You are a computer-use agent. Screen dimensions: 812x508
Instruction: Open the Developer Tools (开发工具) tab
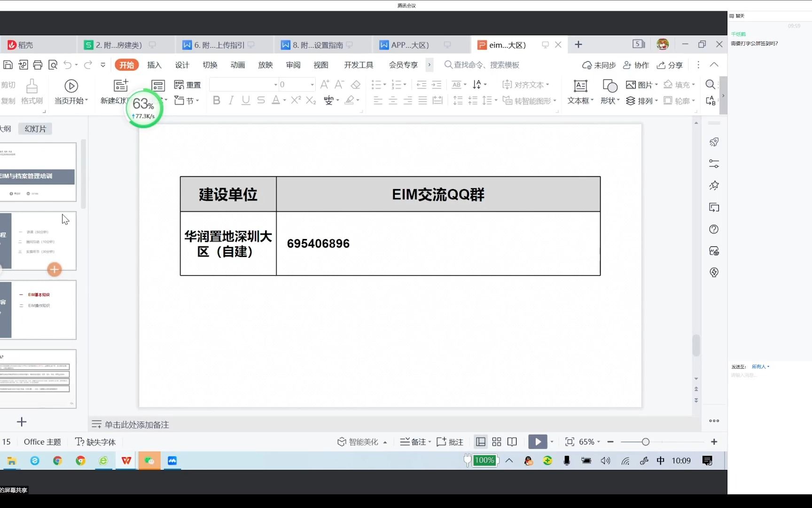point(359,65)
